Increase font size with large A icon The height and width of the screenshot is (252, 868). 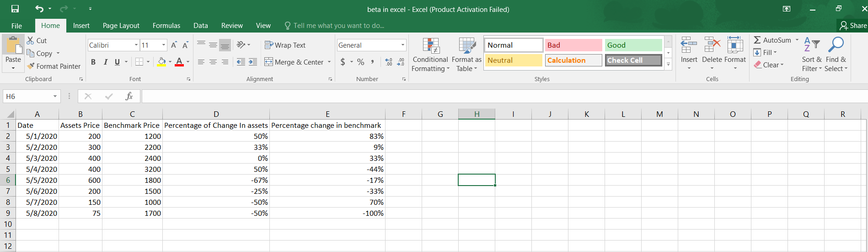coord(174,45)
